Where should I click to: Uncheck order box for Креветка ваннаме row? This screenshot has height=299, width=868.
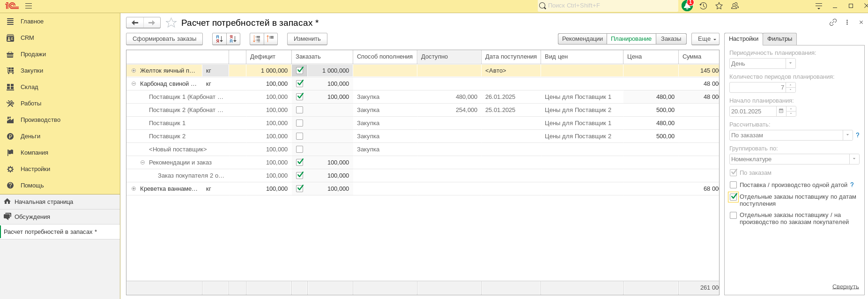coord(300,188)
